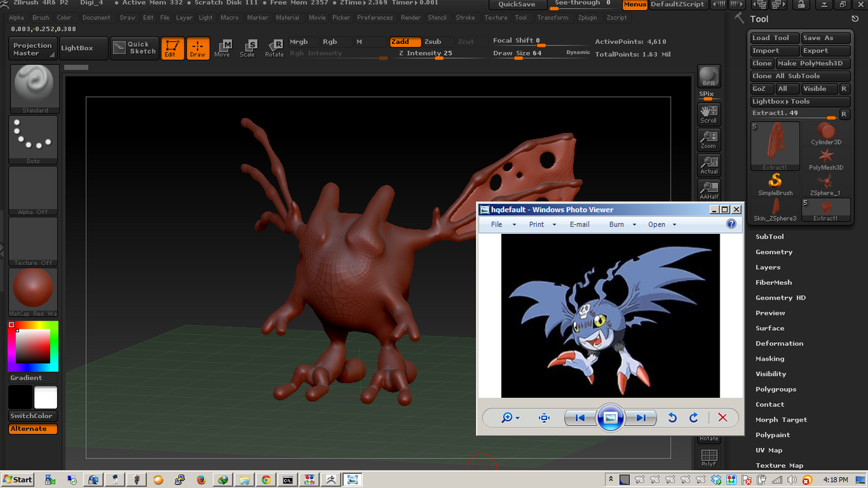868x488 pixels.
Task: Play slideshow in Photo Viewer
Action: pos(610,418)
